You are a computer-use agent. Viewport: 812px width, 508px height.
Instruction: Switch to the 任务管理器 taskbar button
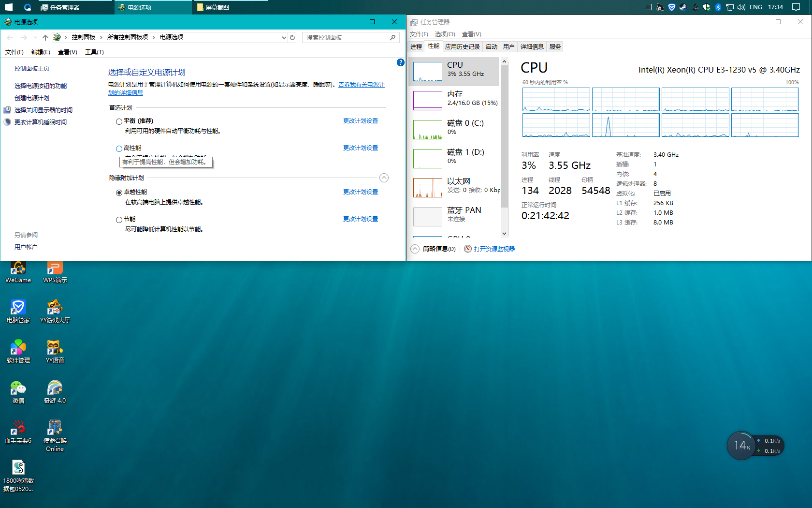[76, 7]
